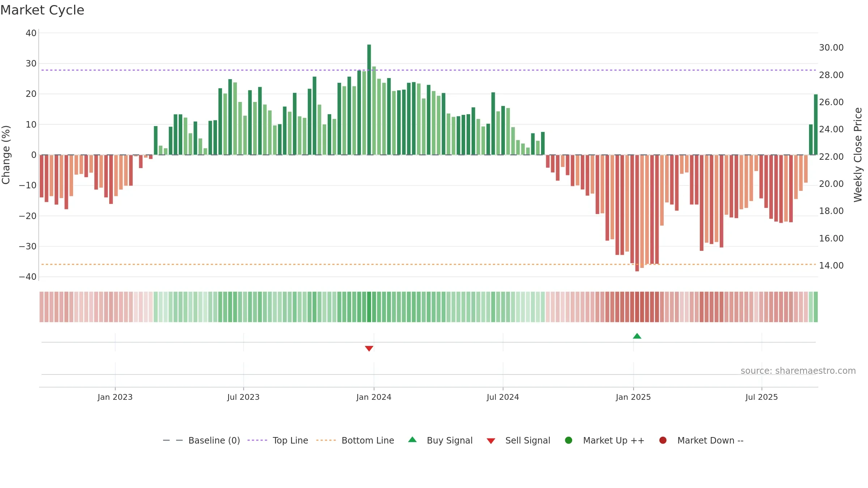The height and width of the screenshot is (488, 868).
Task: Click the orange dotted Bottom Line legend sample
Action: pos(326,440)
